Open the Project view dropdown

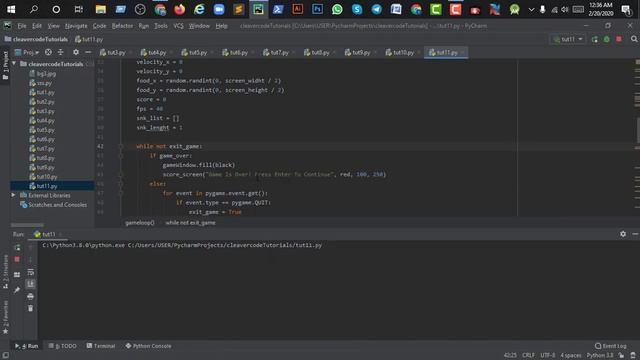(27, 52)
